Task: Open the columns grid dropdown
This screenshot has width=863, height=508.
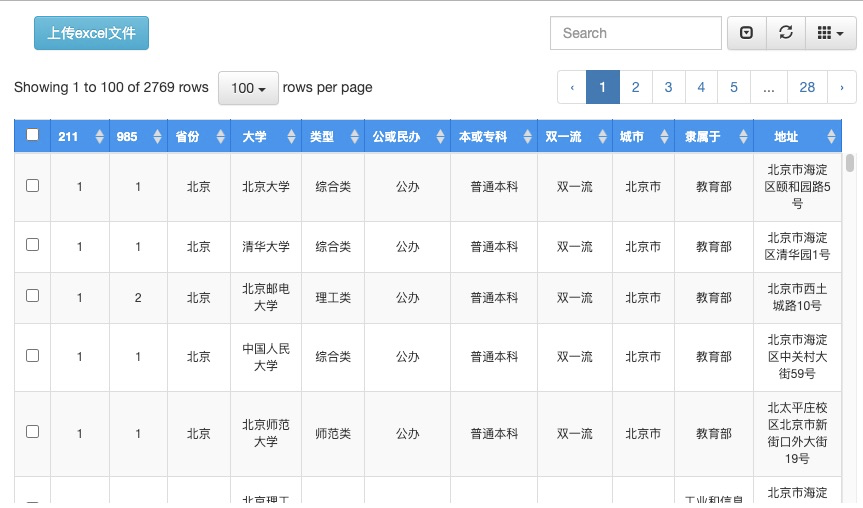Action: click(x=831, y=33)
